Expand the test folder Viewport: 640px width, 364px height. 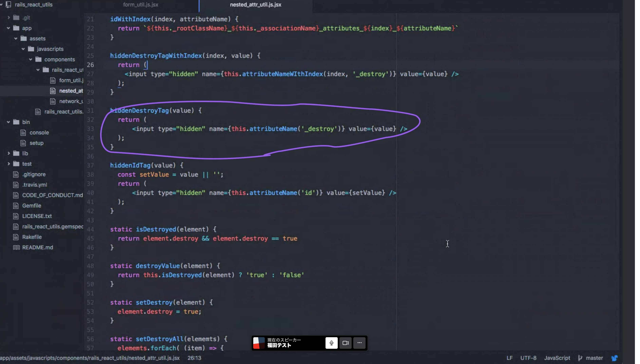[8, 164]
